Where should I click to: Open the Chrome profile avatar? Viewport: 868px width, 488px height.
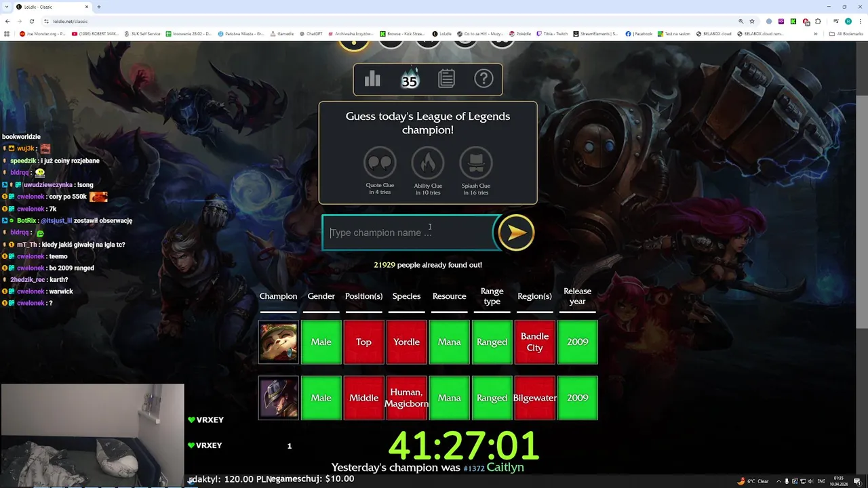848,21
